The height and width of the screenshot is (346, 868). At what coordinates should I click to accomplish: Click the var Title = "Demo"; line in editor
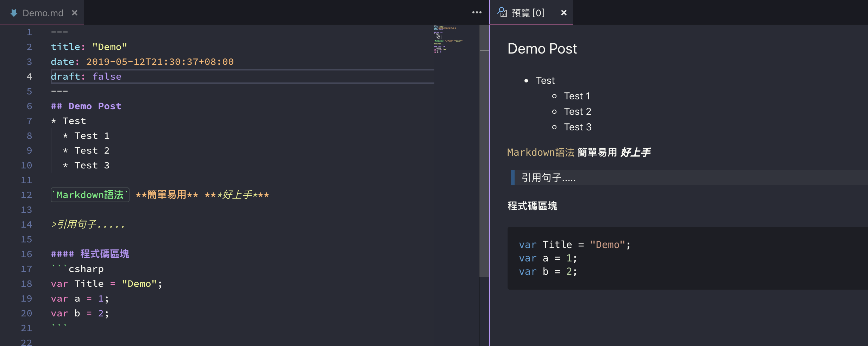click(x=107, y=284)
